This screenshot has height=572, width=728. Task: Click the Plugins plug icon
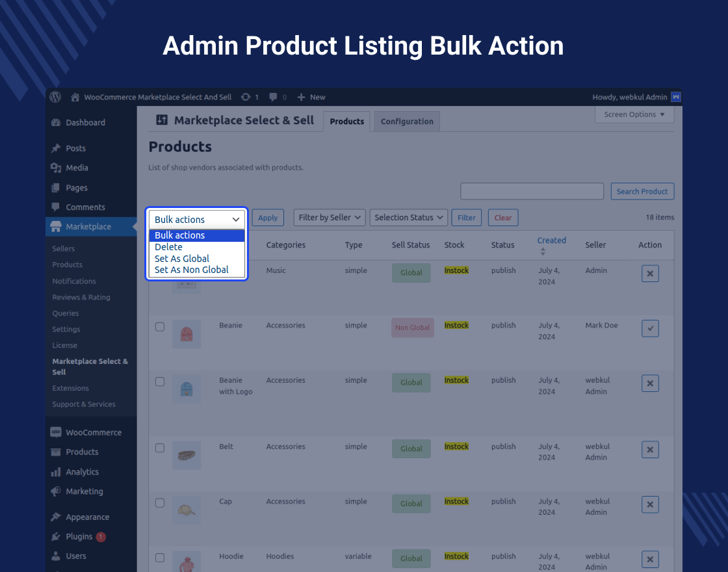point(56,536)
